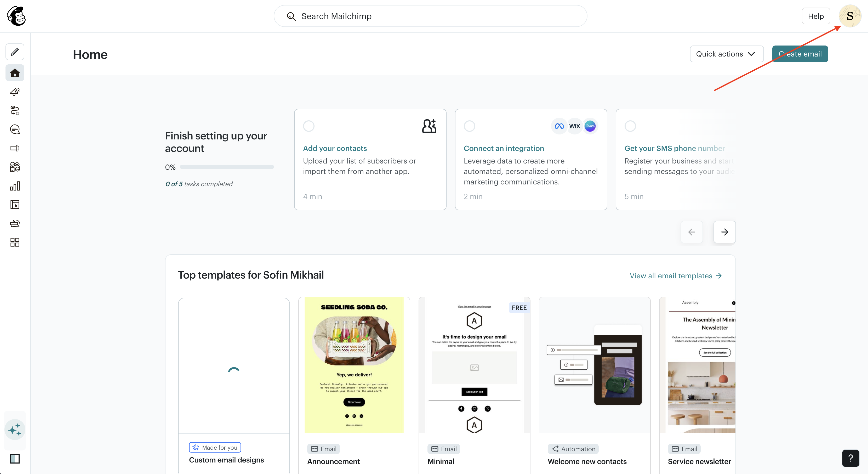Click the Create email button

(800, 54)
